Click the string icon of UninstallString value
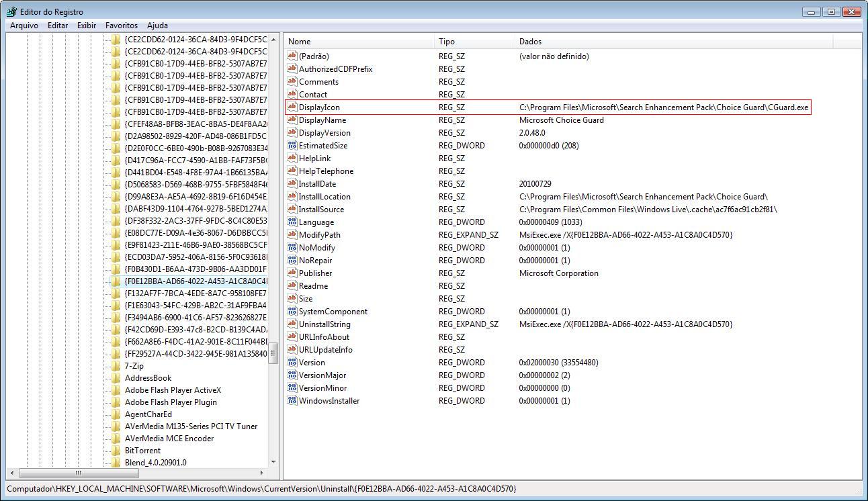The height and width of the screenshot is (501, 868). [292, 324]
